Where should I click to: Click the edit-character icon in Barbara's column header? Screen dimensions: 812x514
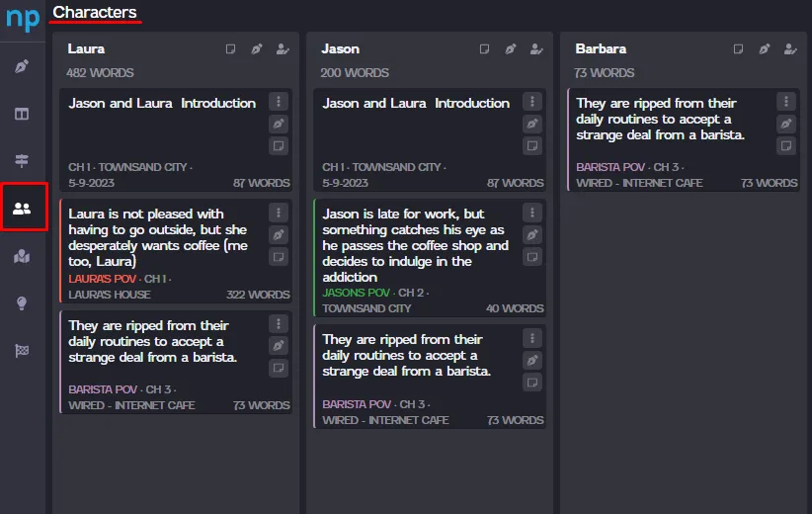click(x=790, y=49)
